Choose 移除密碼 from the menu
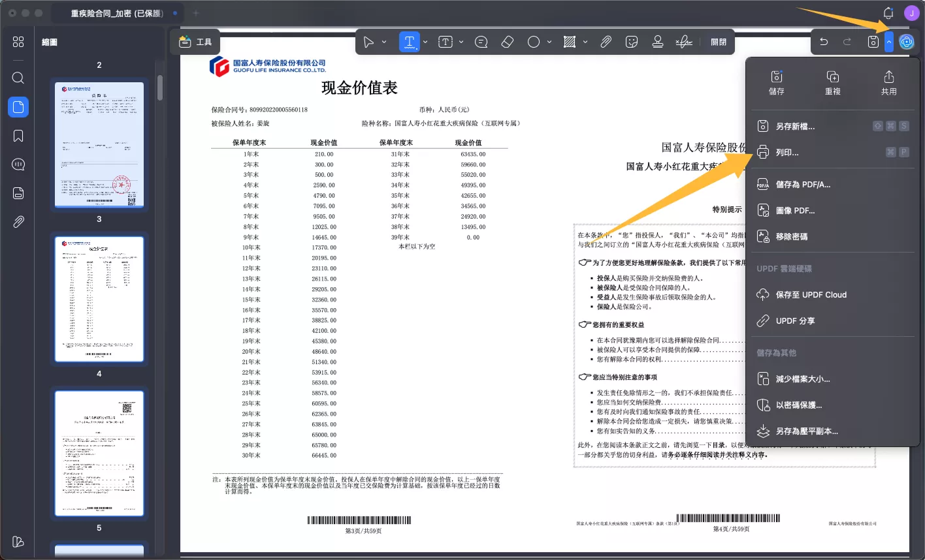The width and height of the screenshot is (925, 560). 833,236
